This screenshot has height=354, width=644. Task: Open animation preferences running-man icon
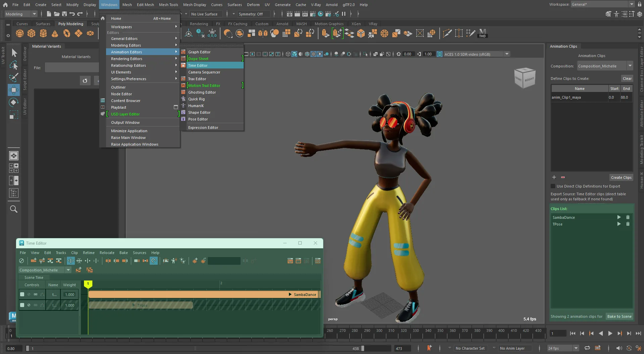(639, 348)
